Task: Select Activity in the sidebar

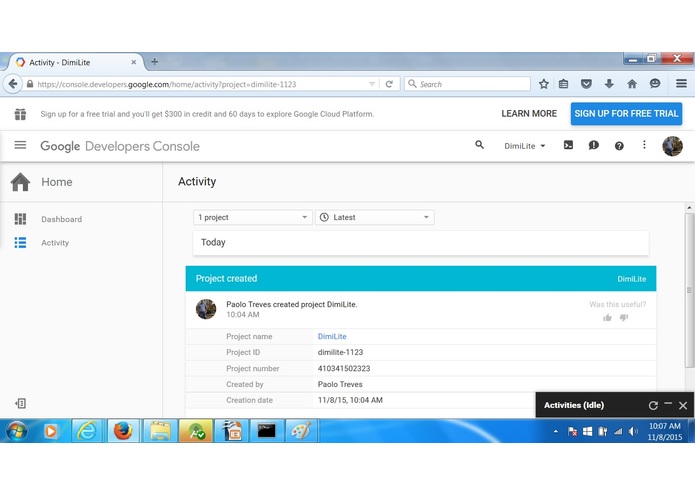Action: click(55, 243)
